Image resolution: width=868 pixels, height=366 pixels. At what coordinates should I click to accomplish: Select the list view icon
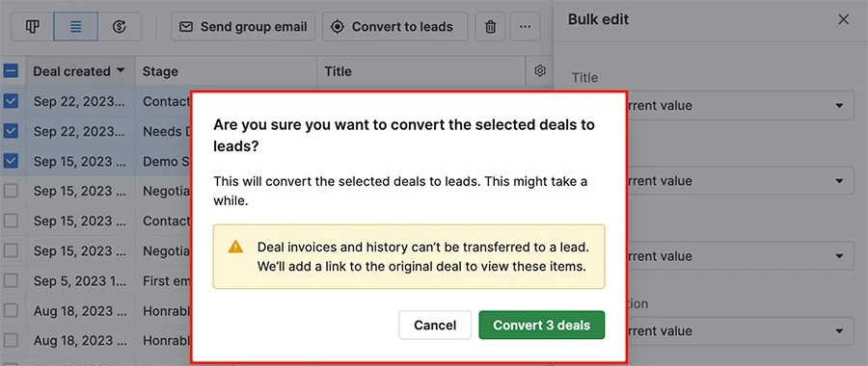[76, 27]
